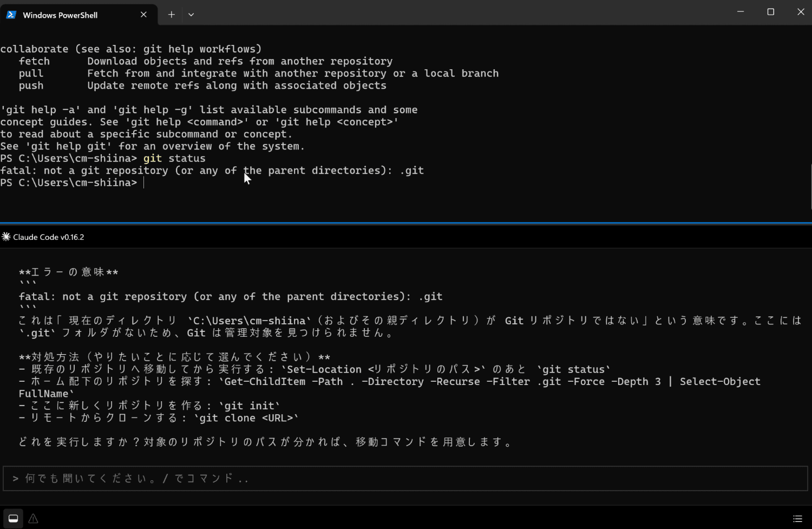The width and height of the screenshot is (812, 529).
Task: Minimize the terminal window
Action: 741,12
